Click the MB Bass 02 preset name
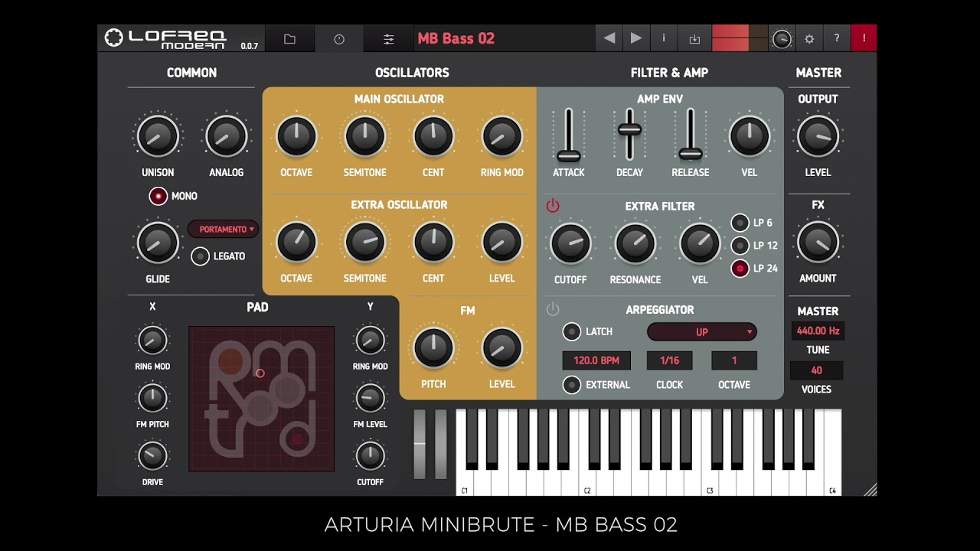Screen dimensions: 980x551 coord(456,38)
